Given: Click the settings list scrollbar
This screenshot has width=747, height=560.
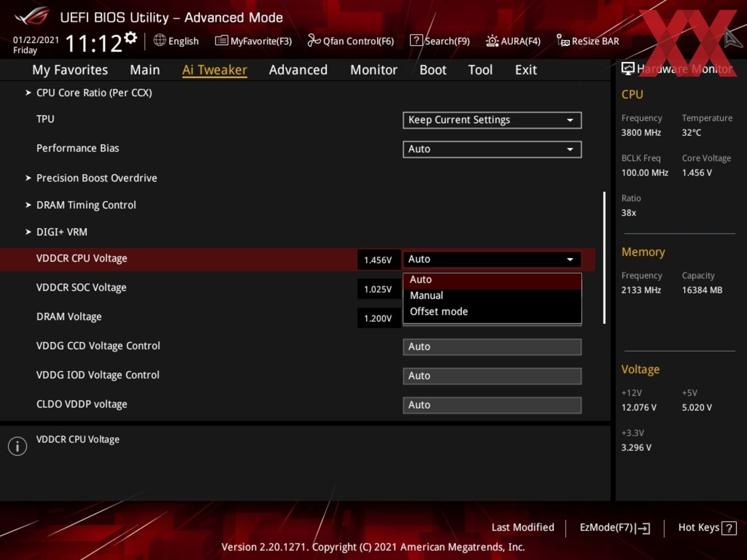Looking at the screenshot, I should 604,257.
